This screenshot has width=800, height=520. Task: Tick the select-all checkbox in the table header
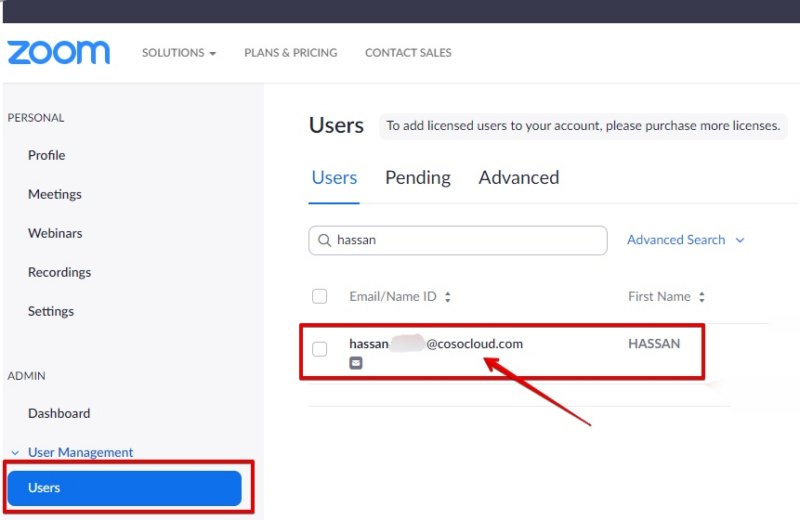[319, 296]
